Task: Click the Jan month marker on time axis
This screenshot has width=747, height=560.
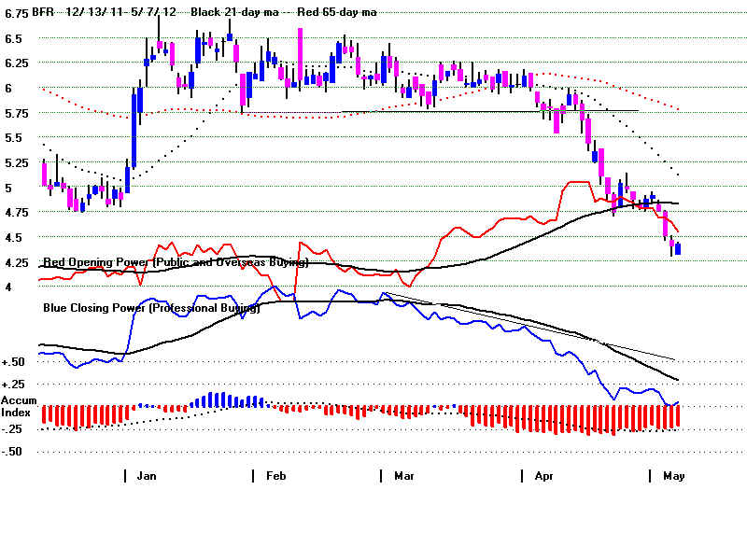Action: 147,476
